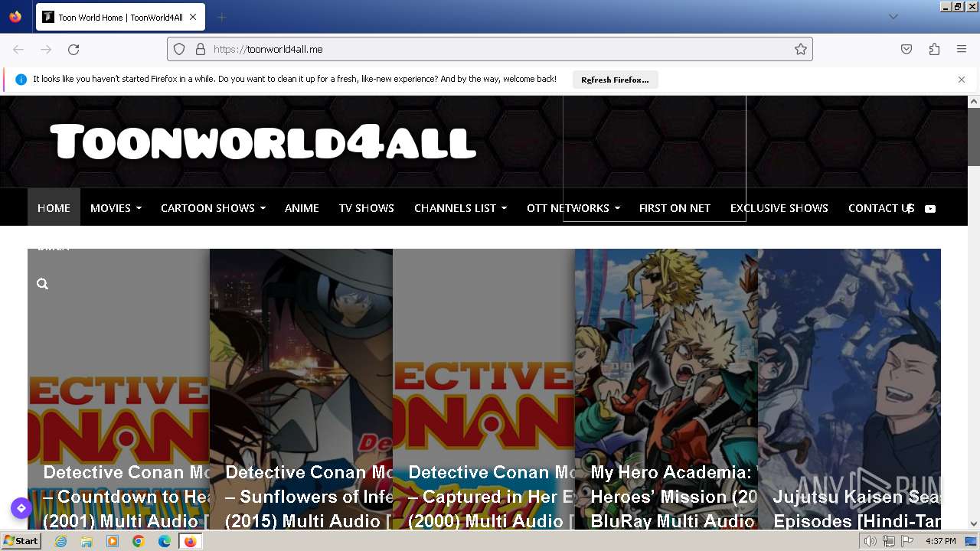Open the ANIME menu item

click(302, 208)
